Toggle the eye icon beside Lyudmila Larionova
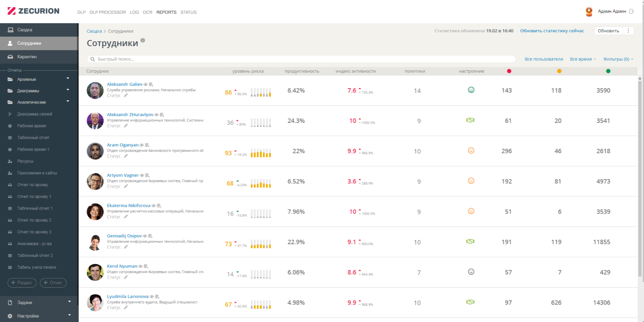Screen dimensions: 644x322 tap(152, 297)
